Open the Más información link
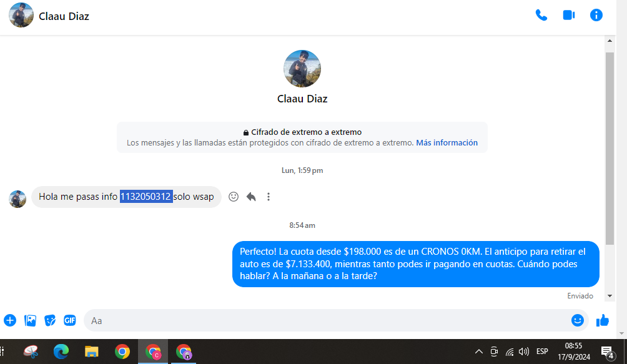 click(447, 142)
